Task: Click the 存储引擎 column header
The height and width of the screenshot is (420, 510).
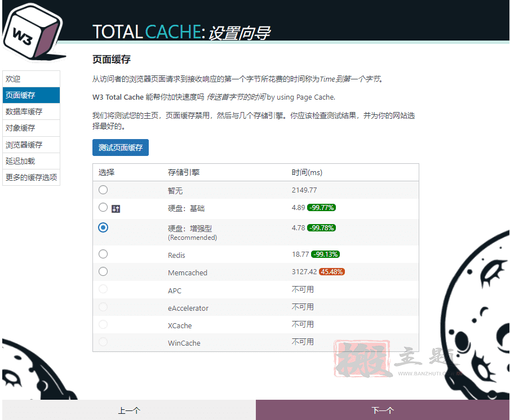Action: point(184,172)
